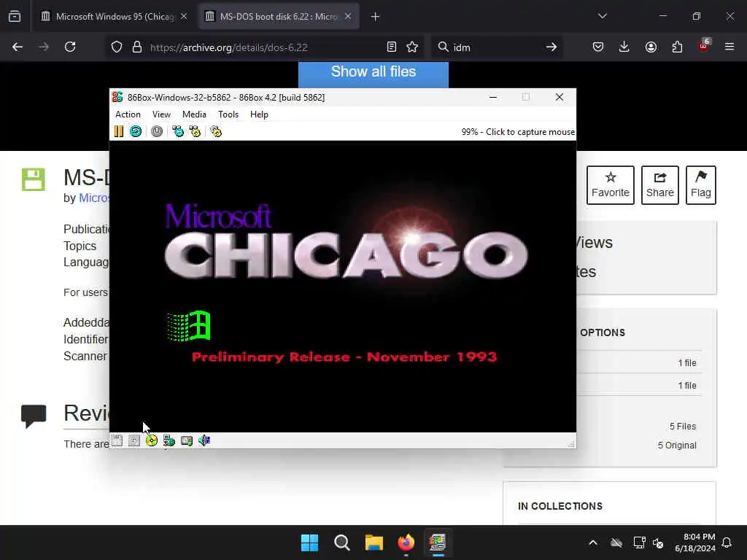Show hidden system tray icons
The image size is (747, 560).
593,542
